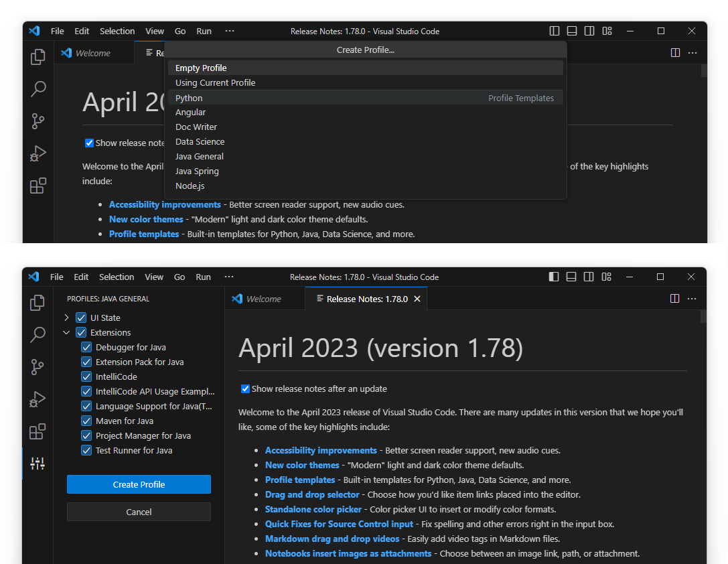Viewport: 728px width, 564px height.
Task: Toggle primary side bar in top window
Action: (x=555, y=31)
